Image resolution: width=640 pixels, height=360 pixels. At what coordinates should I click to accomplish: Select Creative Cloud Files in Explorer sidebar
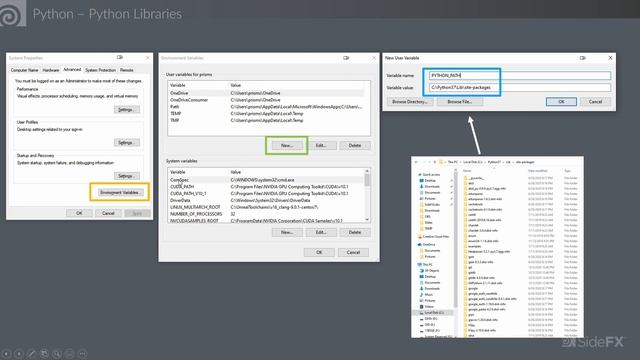[433, 236]
